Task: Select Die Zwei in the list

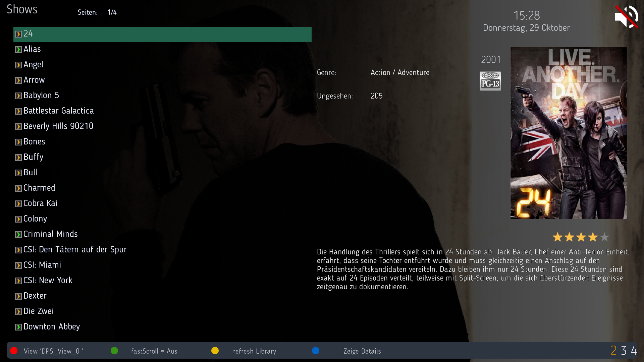Action: point(162,311)
